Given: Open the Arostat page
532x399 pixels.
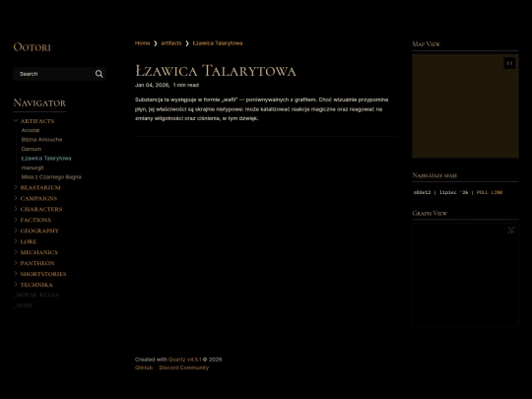Looking at the screenshot, I should coord(31,130).
